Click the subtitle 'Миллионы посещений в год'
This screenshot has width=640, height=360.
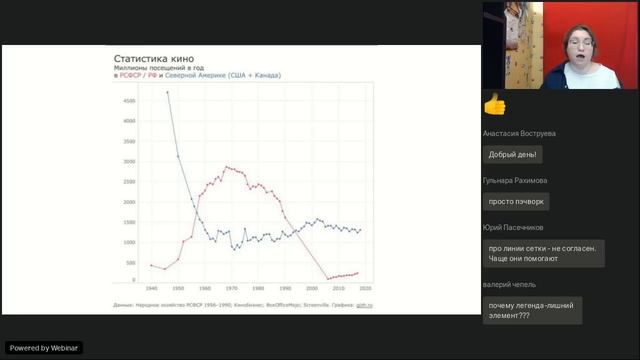click(159, 68)
